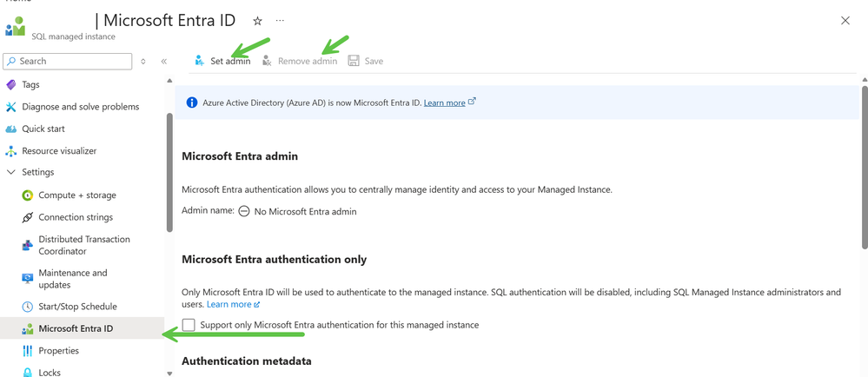Screen dimensions: 868x377
Task: Click the 'Authentication metadata' heading
Action: click(x=247, y=361)
